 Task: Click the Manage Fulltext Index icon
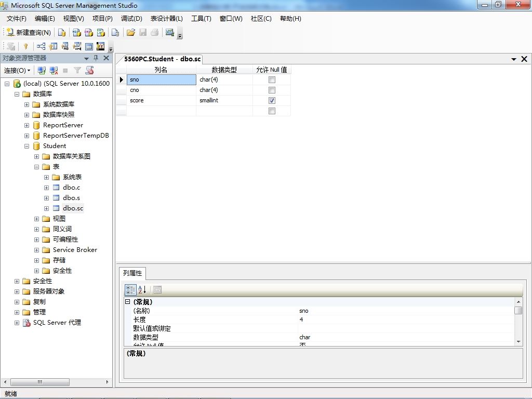pos(65,46)
